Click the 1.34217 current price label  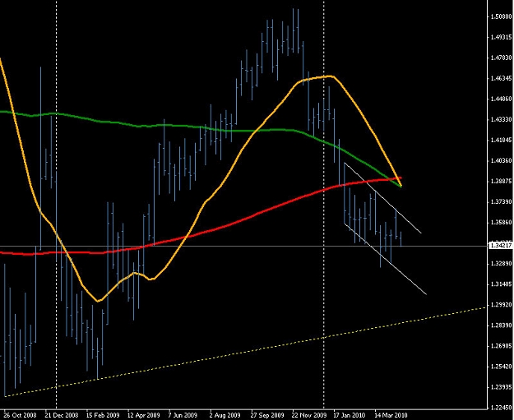click(501, 245)
